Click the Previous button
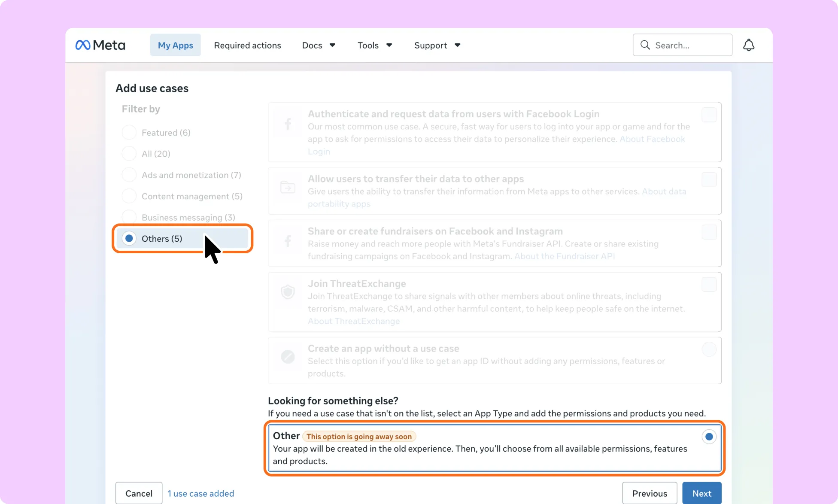 pos(650,493)
